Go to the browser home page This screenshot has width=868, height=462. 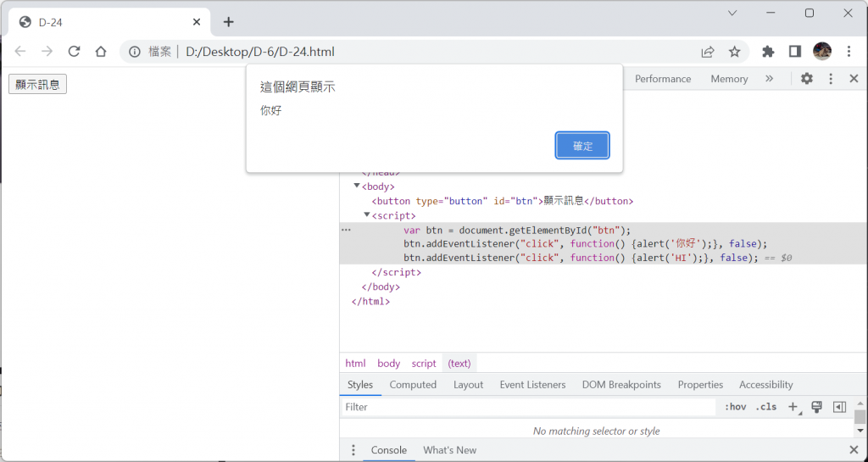coord(100,52)
